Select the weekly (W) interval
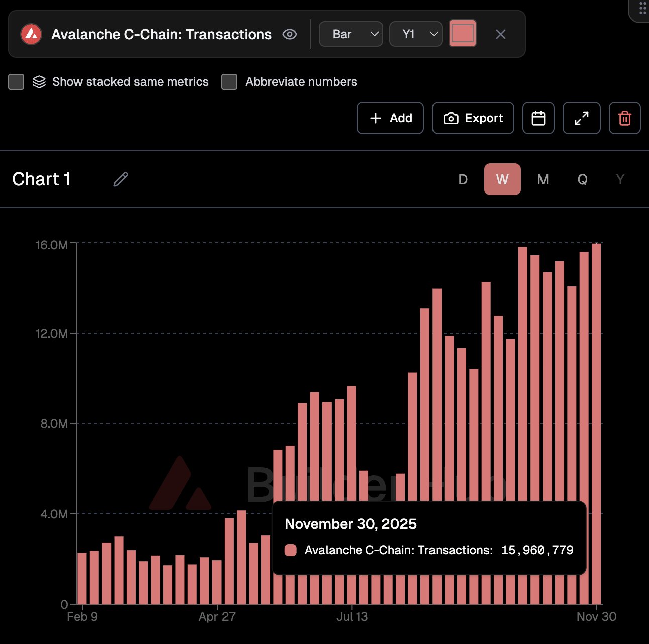649x644 pixels. (x=502, y=179)
